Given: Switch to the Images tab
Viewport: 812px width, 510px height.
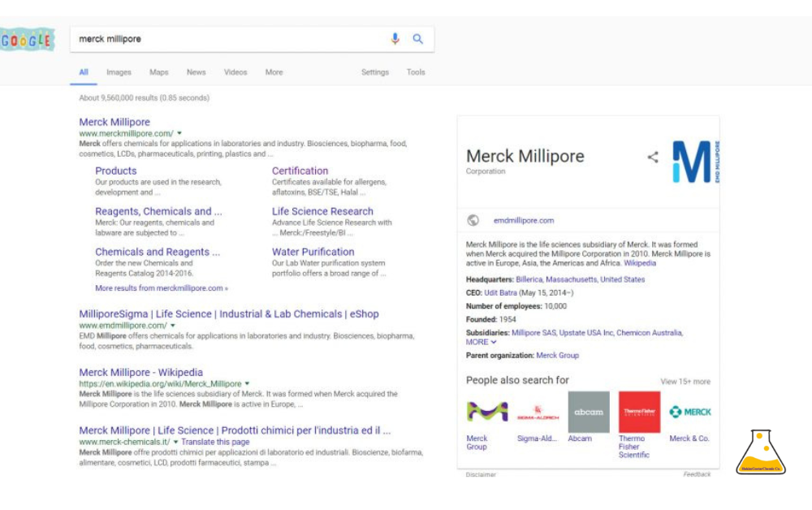Looking at the screenshot, I should pos(119,72).
